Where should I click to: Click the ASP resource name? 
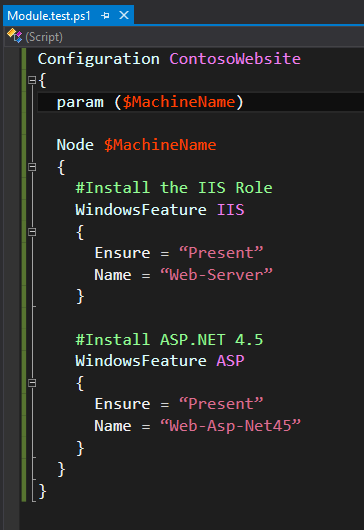coord(230,361)
